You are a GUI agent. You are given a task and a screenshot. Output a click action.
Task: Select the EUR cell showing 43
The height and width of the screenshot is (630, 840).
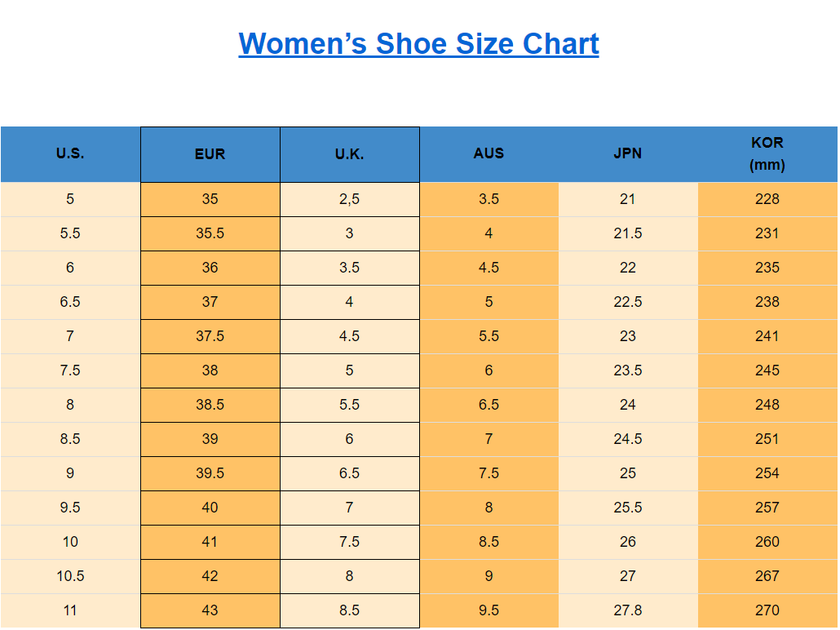[x=210, y=610]
